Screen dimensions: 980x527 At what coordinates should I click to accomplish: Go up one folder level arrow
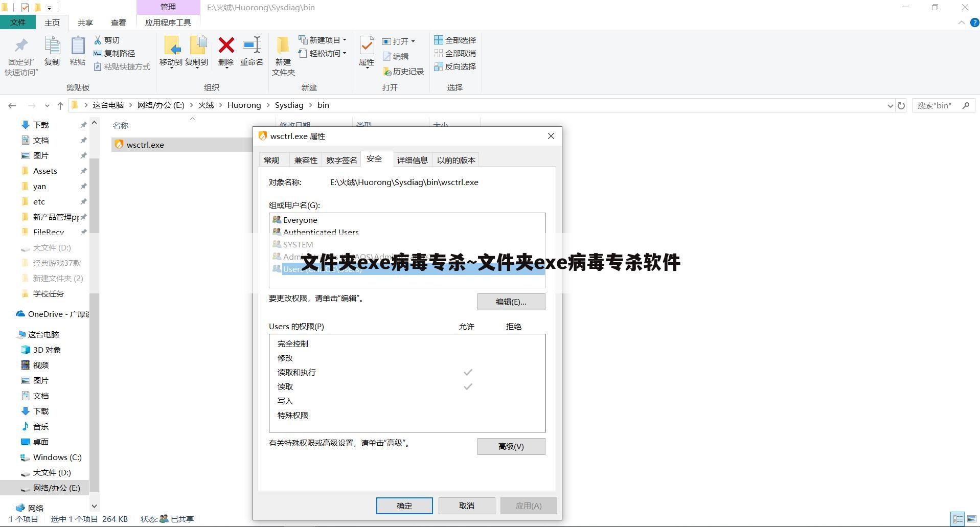(x=60, y=106)
